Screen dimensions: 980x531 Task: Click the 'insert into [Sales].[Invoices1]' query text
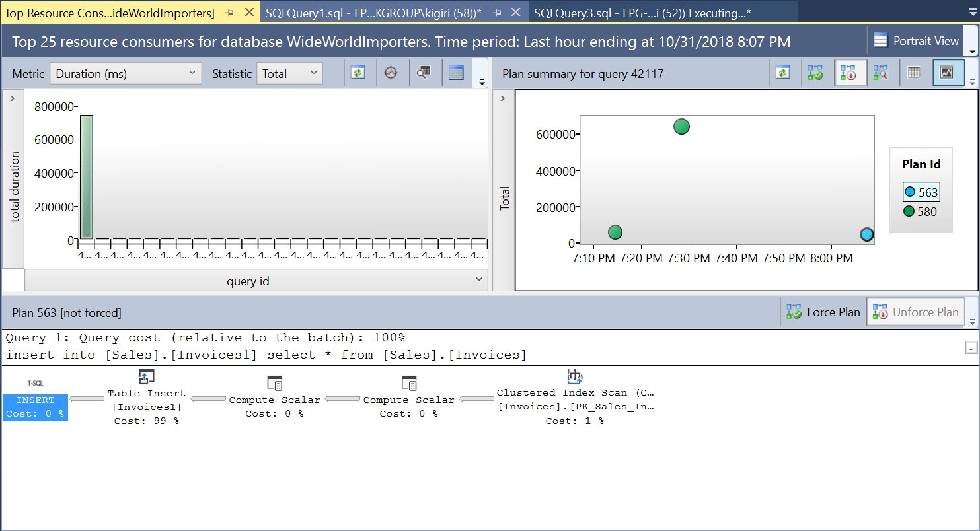[x=266, y=355]
